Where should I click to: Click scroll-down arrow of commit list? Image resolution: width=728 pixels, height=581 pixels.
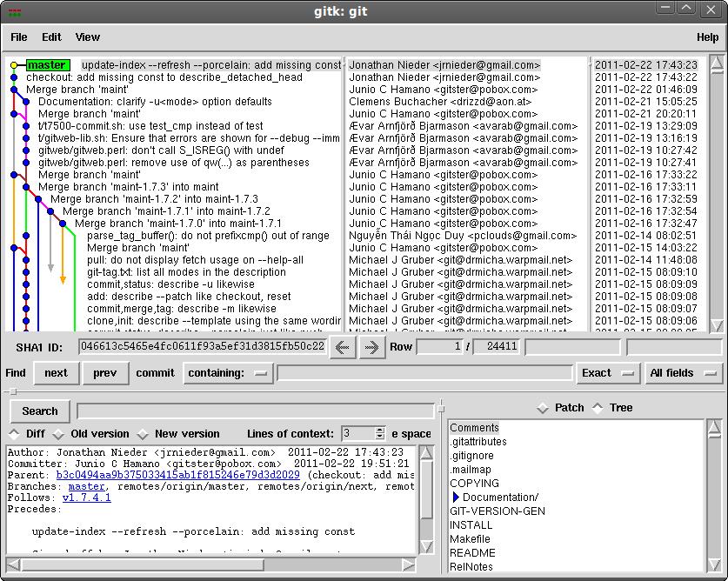point(716,325)
